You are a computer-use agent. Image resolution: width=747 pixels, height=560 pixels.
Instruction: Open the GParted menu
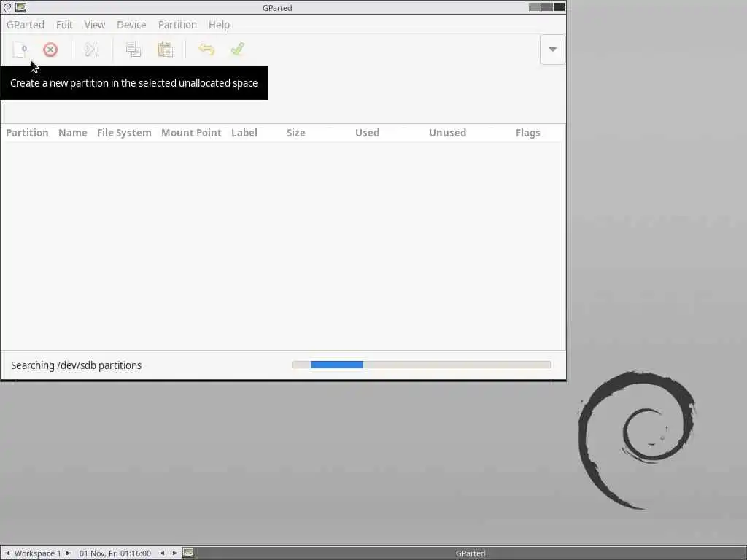26,25
